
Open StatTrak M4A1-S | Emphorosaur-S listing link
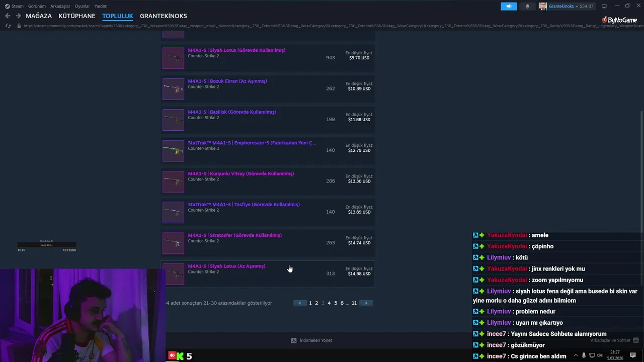coord(252,143)
